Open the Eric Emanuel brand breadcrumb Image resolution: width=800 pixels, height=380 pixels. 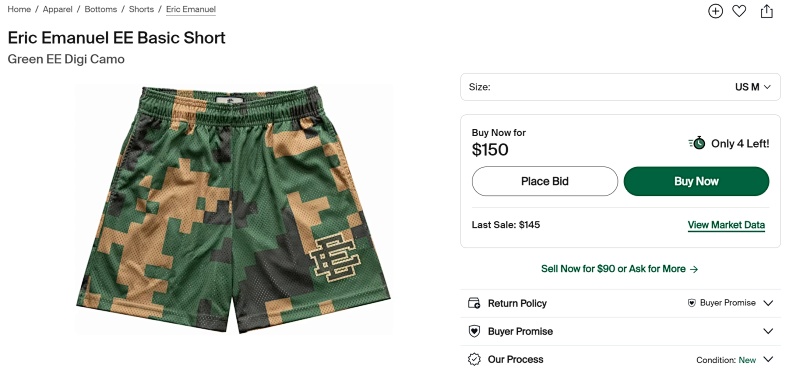click(191, 9)
